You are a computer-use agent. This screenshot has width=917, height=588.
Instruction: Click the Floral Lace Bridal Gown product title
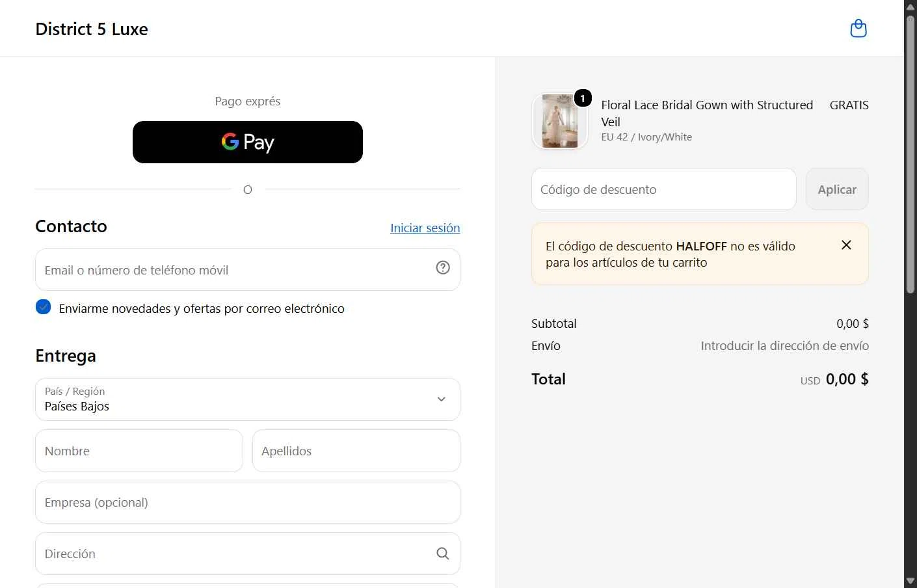[707, 113]
